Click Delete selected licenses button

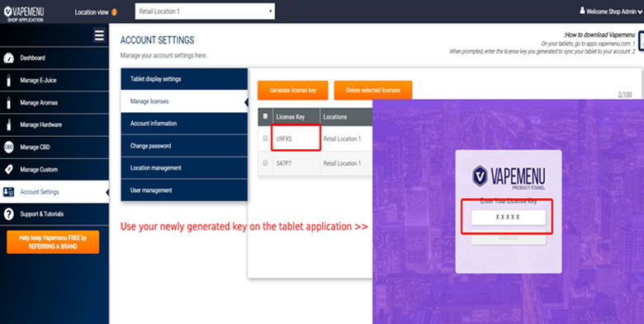click(x=373, y=90)
